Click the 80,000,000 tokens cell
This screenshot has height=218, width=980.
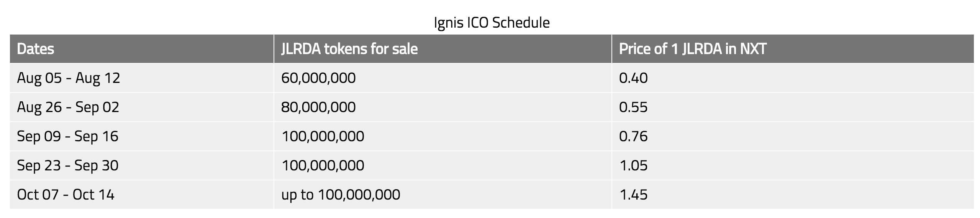pos(318,107)
